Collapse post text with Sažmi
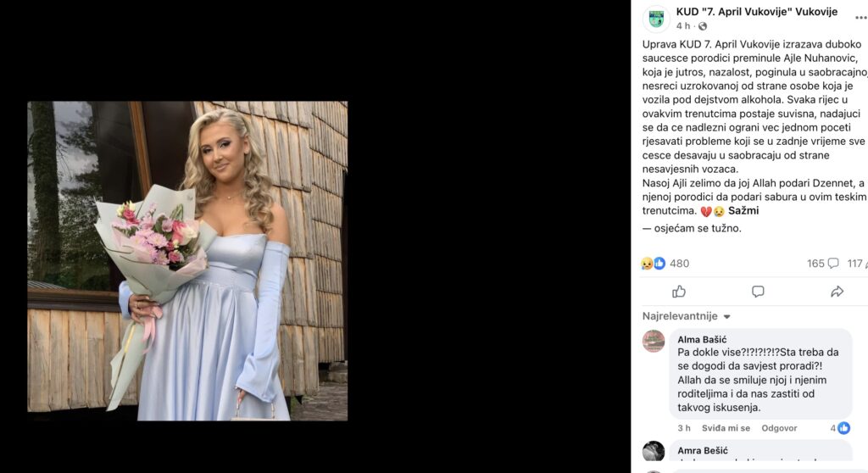Image resolution: width=868 pixels, height=473 pixels. tap(743, 210)
